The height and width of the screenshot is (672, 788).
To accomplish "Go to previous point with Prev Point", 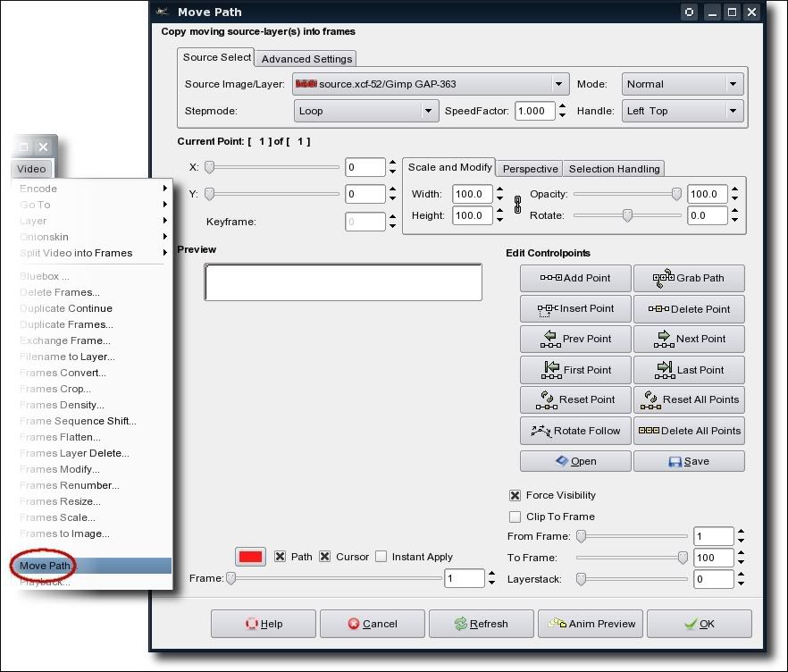I will 575,340.
